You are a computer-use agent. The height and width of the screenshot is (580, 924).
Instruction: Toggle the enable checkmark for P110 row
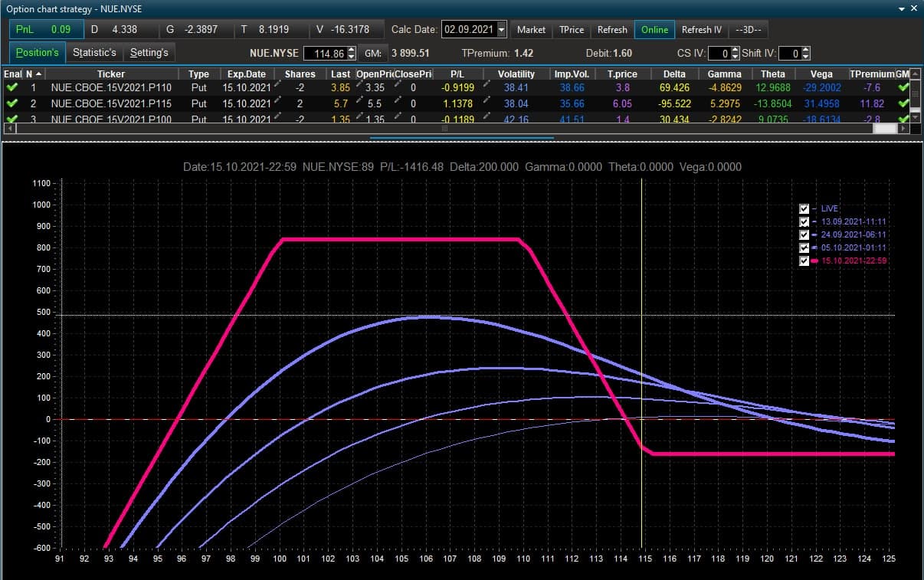(x=11, y=87)
